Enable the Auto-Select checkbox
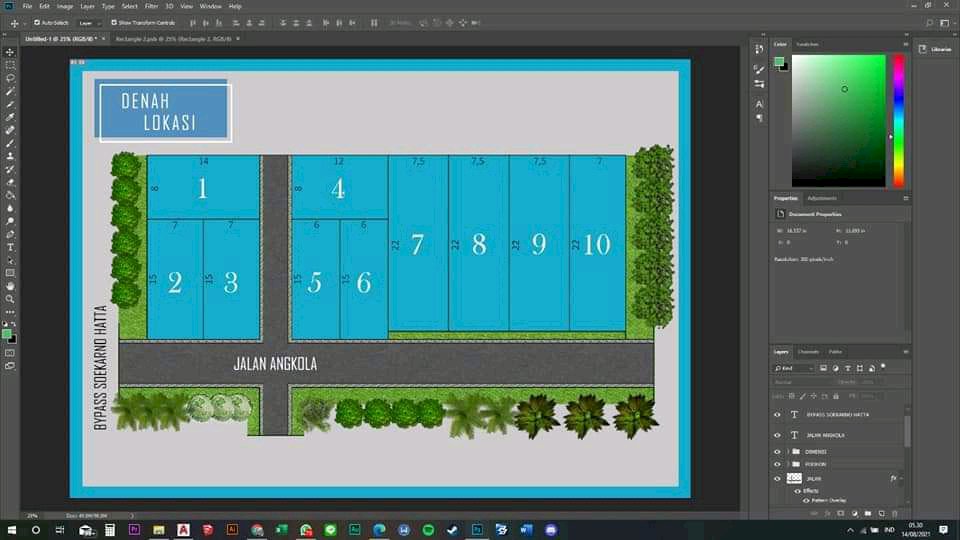Viewport: 960px width, 540px height. click(37, 22)
